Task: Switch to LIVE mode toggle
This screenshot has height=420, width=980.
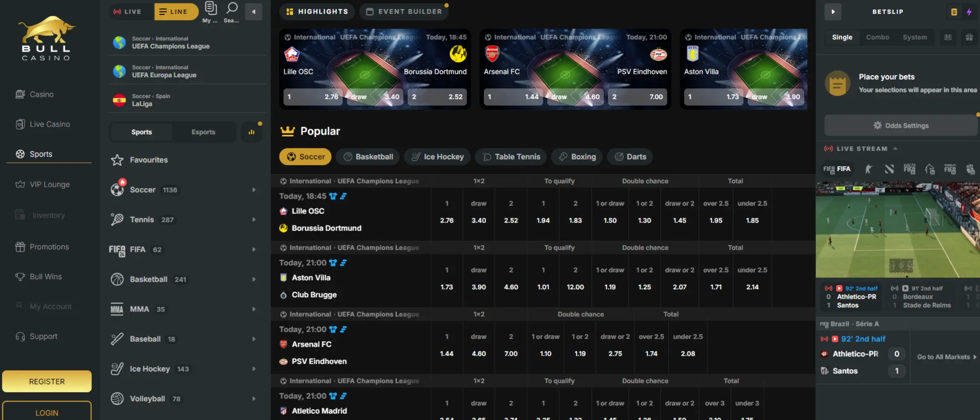Action: pyautogui.click(x=128, y=12)
